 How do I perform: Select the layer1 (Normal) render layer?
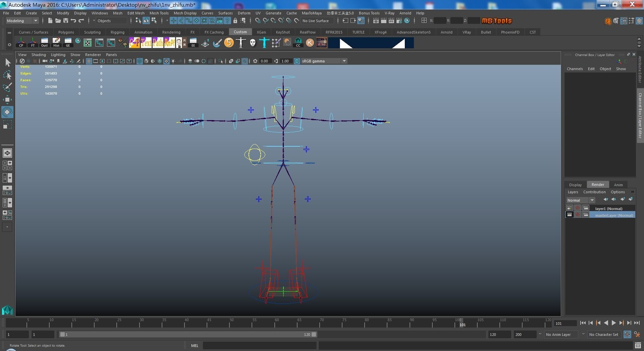[x=608, y=208]
